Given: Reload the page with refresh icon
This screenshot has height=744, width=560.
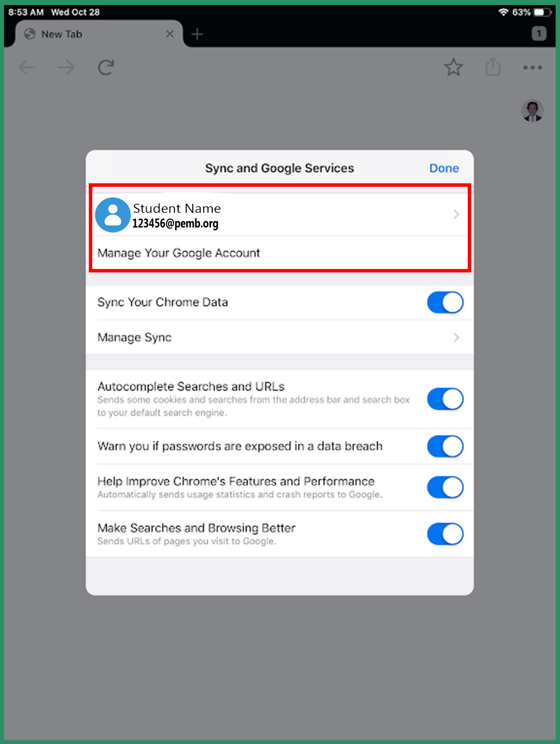Looking at the screenshot, I should tap(106, 67).
